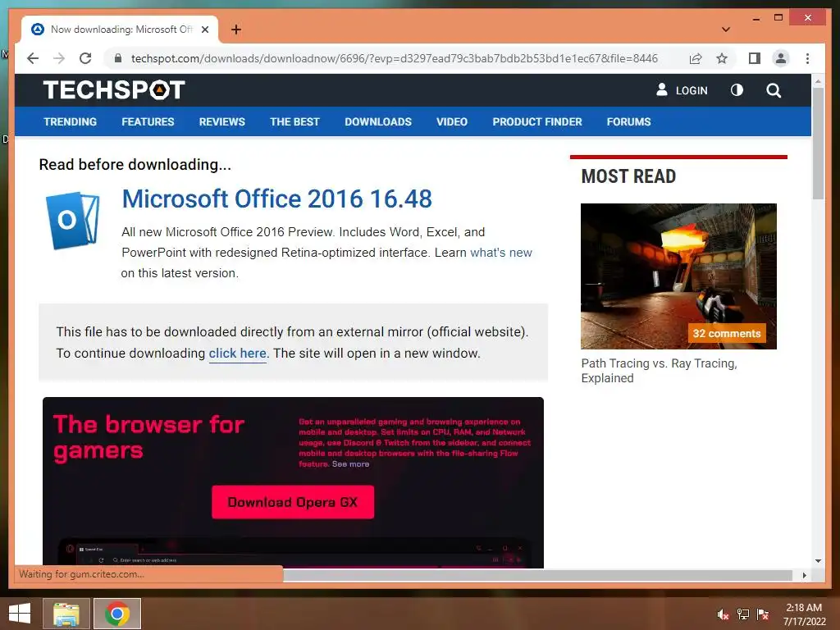
Task: Click the scroll down arrow
Action: tap(818, 561)
